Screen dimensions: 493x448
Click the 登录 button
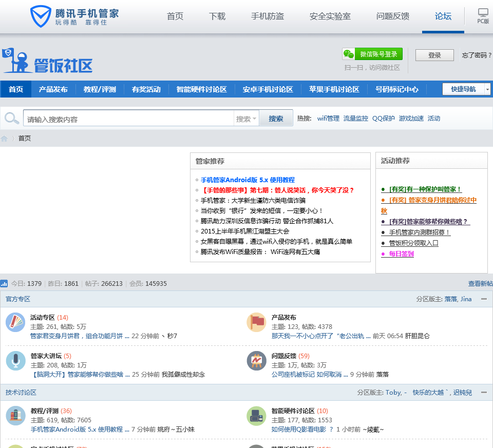(434, 55)
